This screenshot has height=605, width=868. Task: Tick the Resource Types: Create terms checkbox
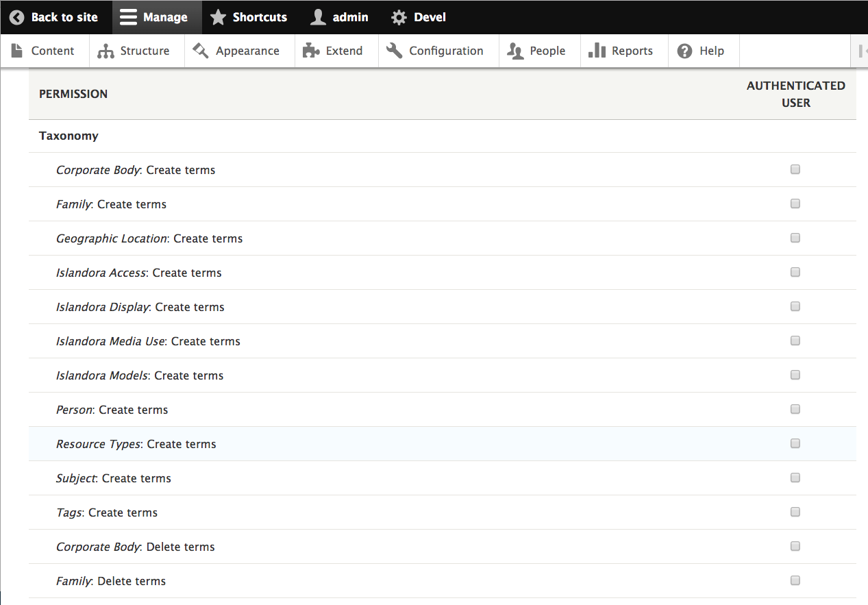[795, 443]
